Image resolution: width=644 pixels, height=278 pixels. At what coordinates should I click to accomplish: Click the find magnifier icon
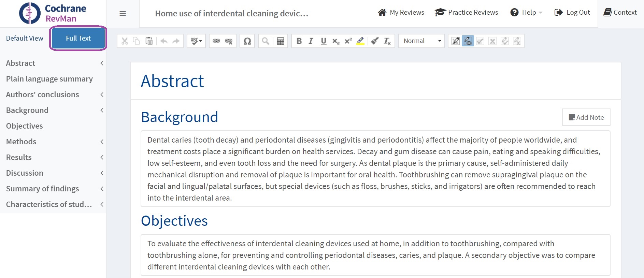pyautogui.click(x=265, y=41)
